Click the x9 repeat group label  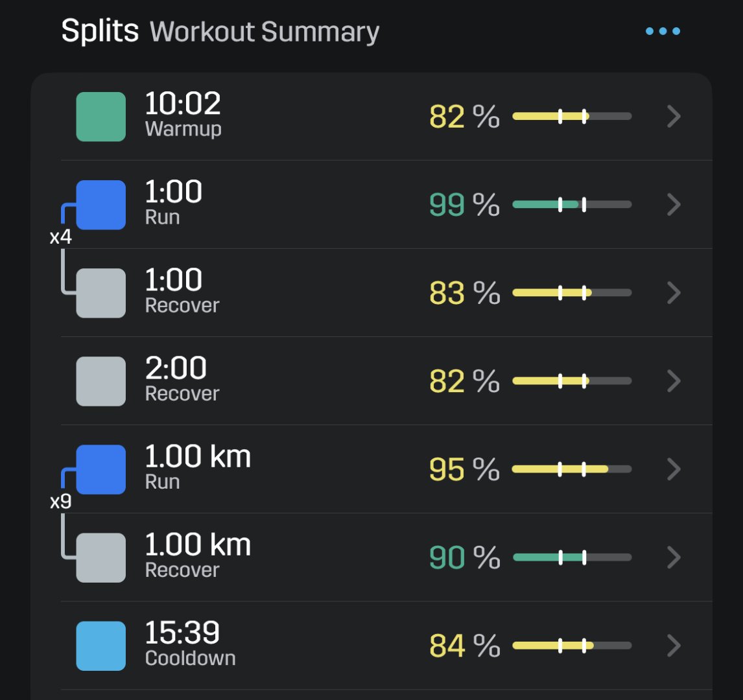61,502
